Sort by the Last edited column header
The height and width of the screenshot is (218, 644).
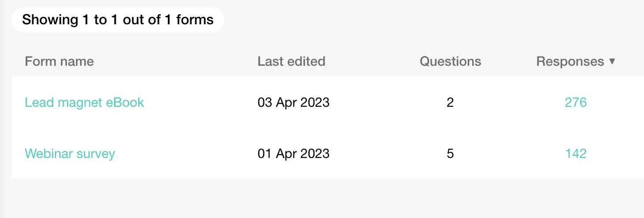[x=292, y=61]
